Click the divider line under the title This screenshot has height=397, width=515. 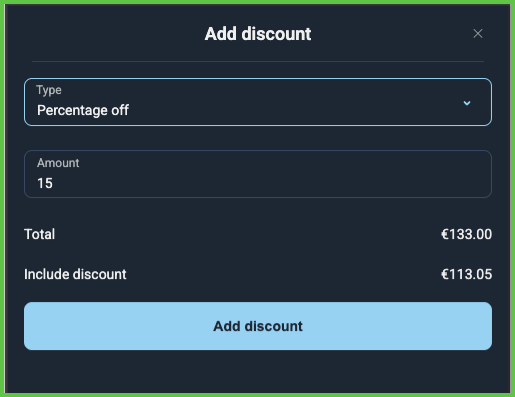[x=258, y=61]
